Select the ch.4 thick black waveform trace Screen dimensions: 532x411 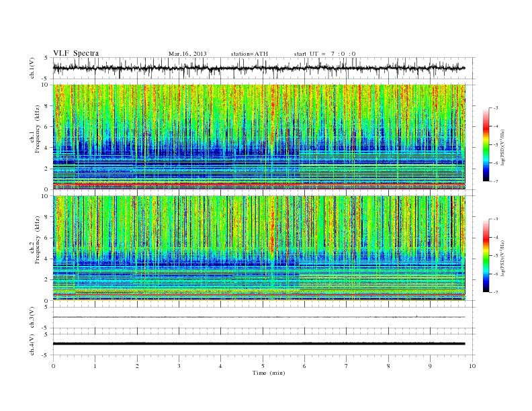[259, 344]
